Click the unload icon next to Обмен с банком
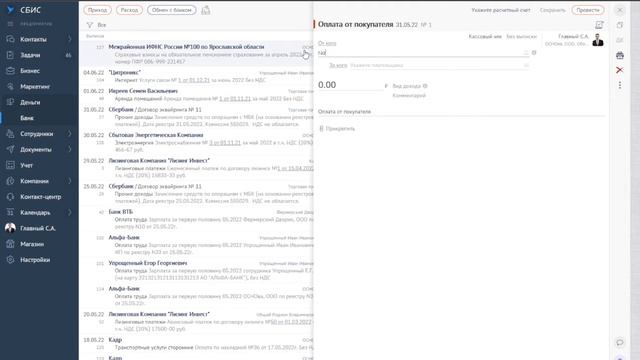The height and width of the screenshot is (360, 640). pos(206,10)
